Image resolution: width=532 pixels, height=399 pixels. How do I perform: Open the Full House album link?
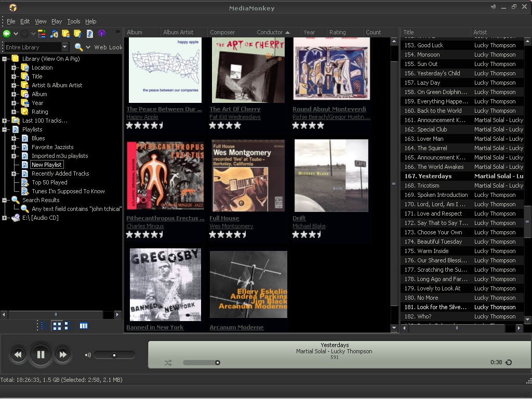click(x=224, y=218)
